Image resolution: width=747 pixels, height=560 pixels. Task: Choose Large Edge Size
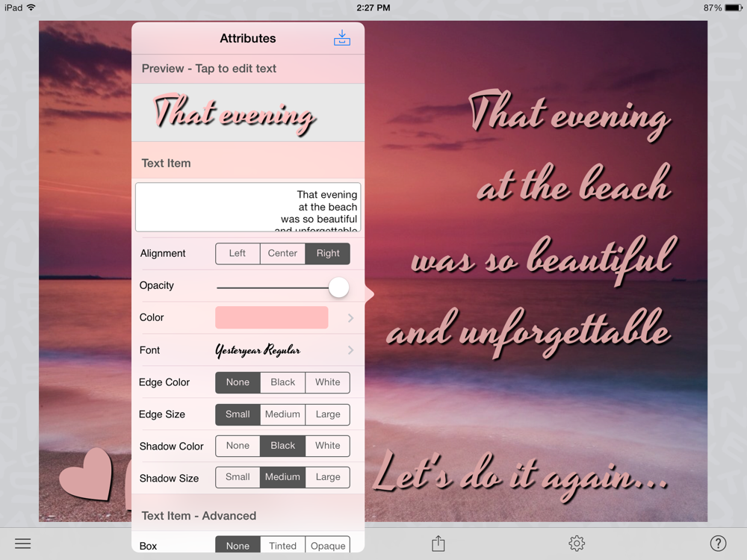(328, 414)
